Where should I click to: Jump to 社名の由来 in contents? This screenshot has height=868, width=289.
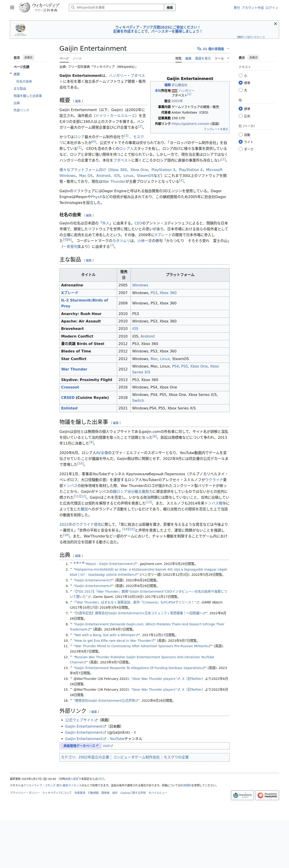[x=24, y=81]
